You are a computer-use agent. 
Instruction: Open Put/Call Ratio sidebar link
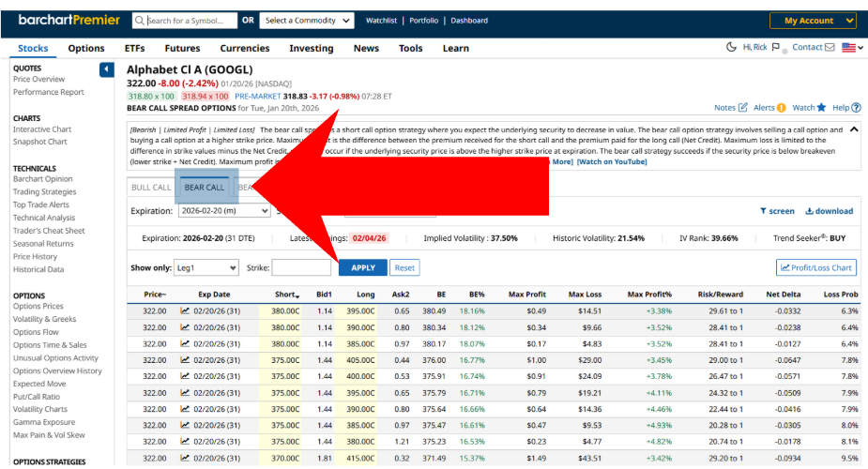pos(36,397)
